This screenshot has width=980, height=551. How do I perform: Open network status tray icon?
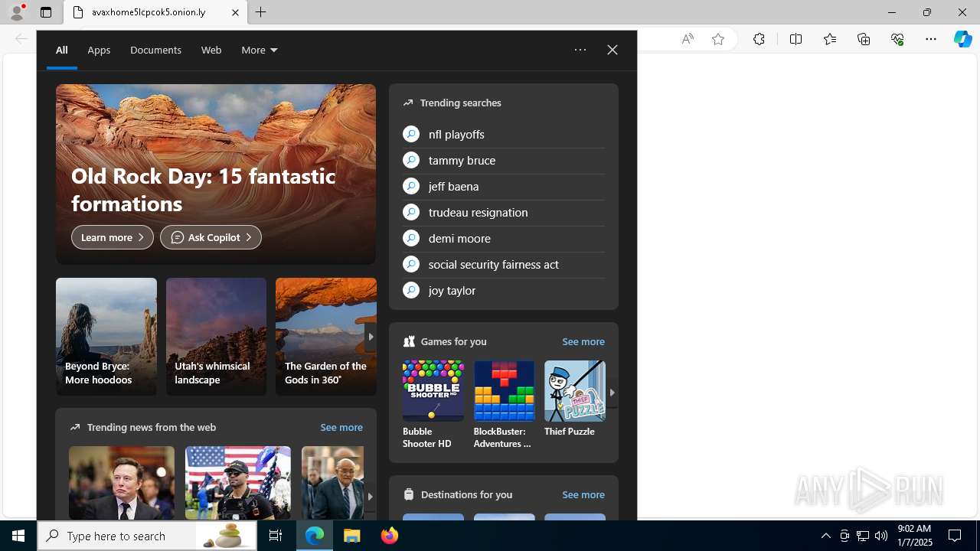pyautogui.click(x=863, y=536)
